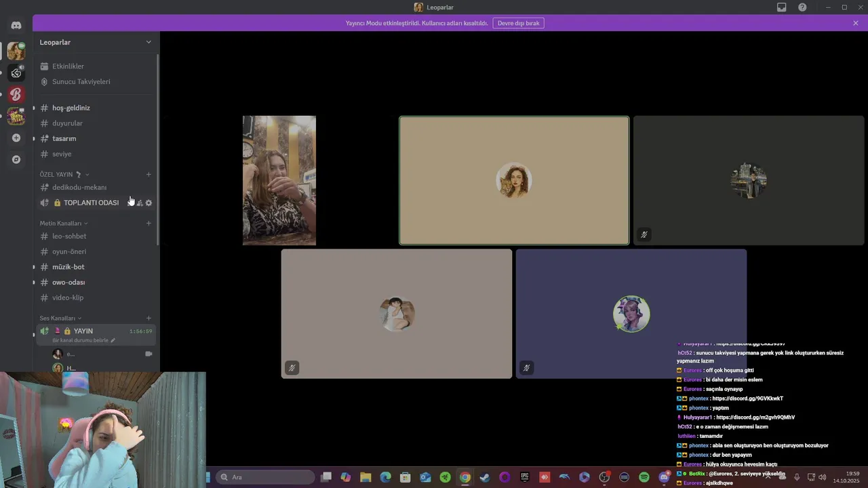This screenshot has height=488, width=868.
Task: Open Discord direct messages home icon
Action: coord(16,26)
